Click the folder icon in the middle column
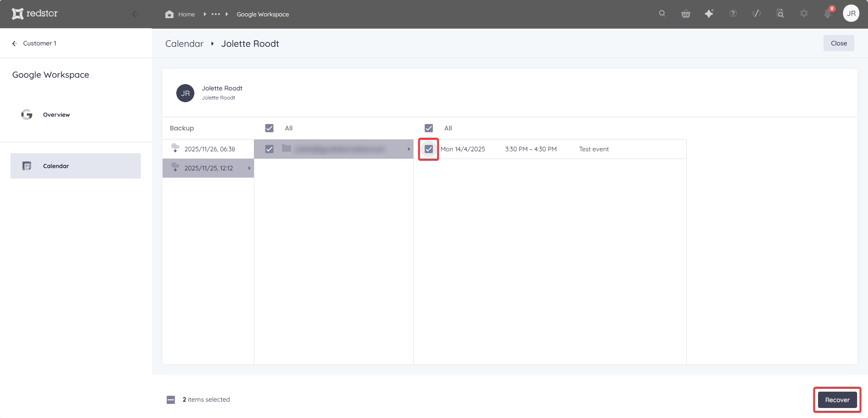 coord(287,148)
